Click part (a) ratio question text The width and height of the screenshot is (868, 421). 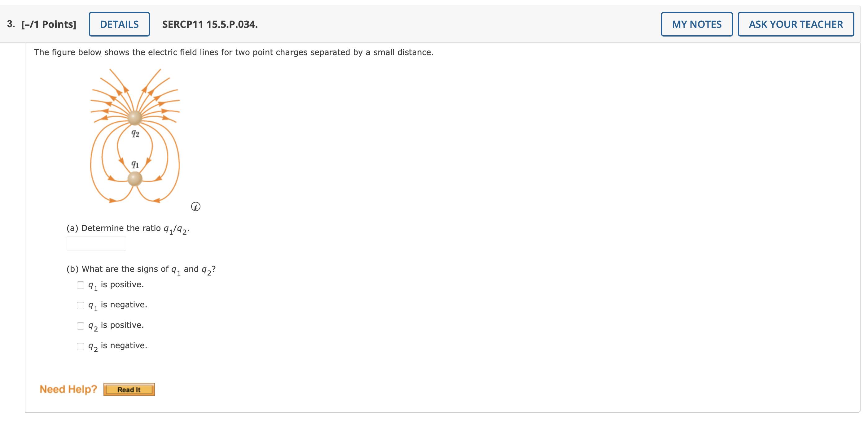tap(128, 228)
